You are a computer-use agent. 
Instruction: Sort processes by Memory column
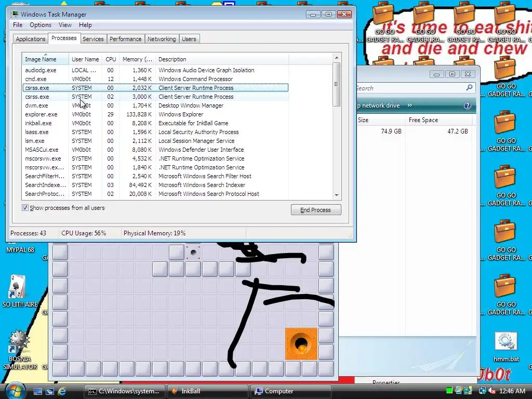point(137,59)
